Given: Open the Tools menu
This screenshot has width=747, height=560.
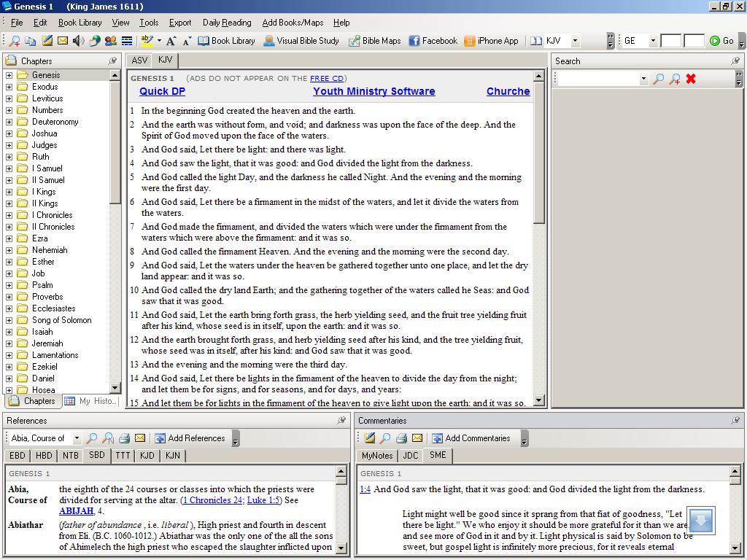Looking at the screenshot, I should 149,23.
